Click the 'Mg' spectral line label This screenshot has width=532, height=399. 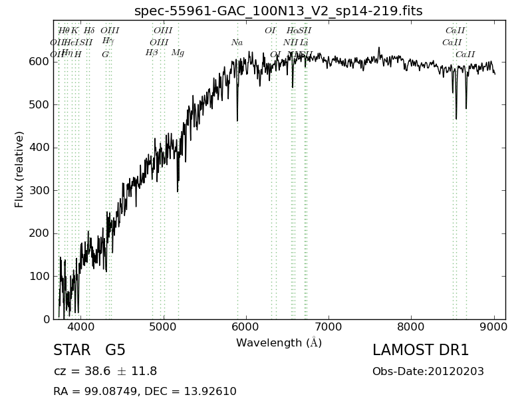178,53
